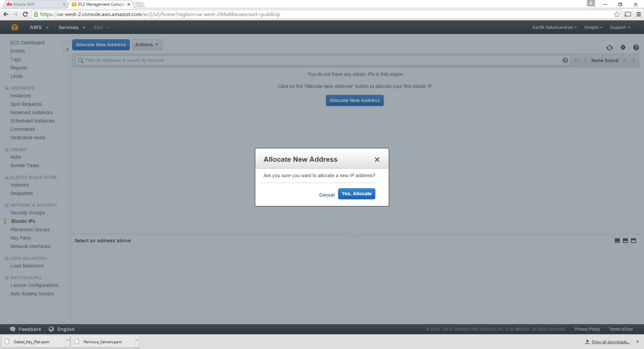Minimize the details pane layout icon
Image resolution: width=644 pixels, height=349 pixels.
pos(617,241)
